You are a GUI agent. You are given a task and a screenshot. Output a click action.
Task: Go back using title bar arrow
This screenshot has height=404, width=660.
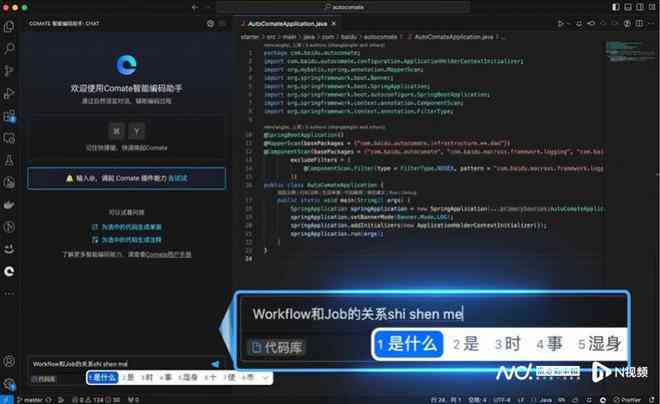[195, 7]
